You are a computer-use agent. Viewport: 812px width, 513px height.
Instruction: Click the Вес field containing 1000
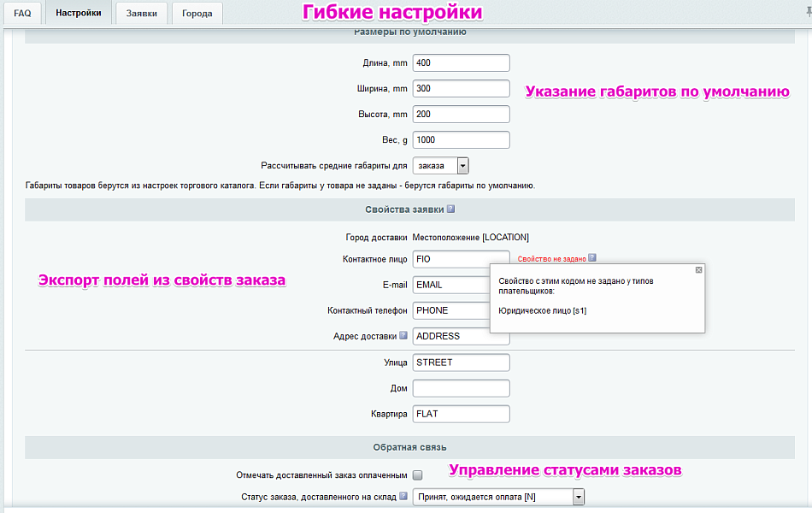click(x=461, y=139)
